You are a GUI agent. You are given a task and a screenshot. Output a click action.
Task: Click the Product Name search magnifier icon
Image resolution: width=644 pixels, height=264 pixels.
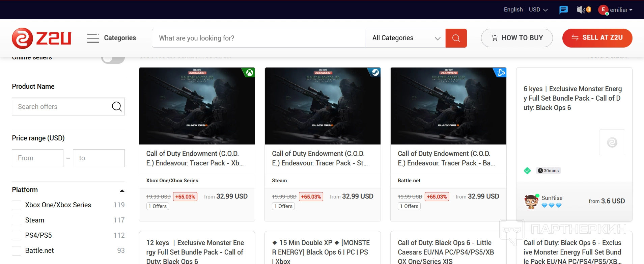coord(117,107)
